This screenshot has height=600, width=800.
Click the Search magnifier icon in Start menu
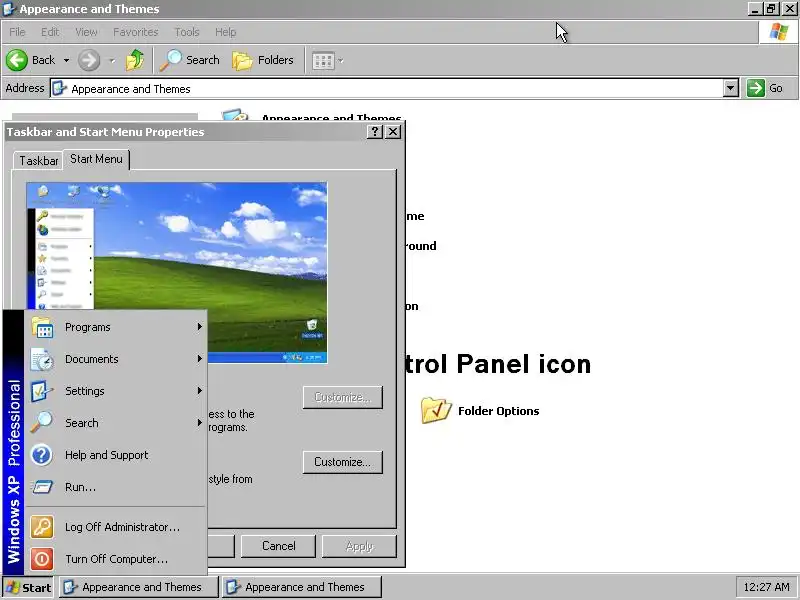pos(42,423)
